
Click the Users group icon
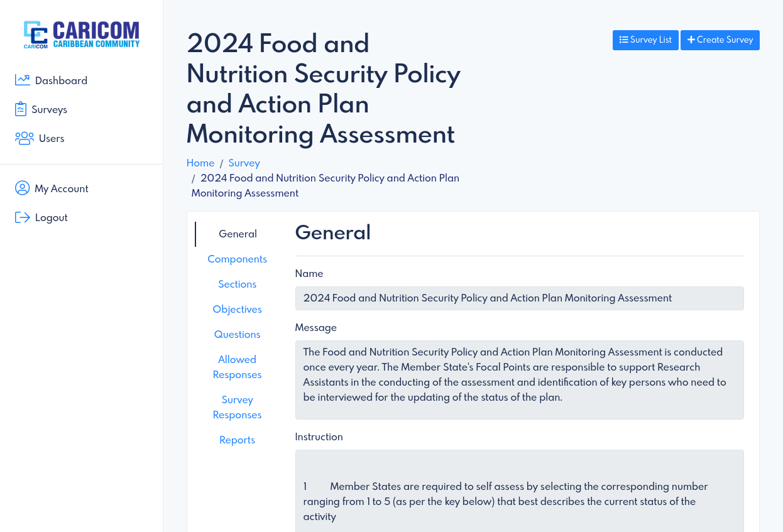[25, 138]
